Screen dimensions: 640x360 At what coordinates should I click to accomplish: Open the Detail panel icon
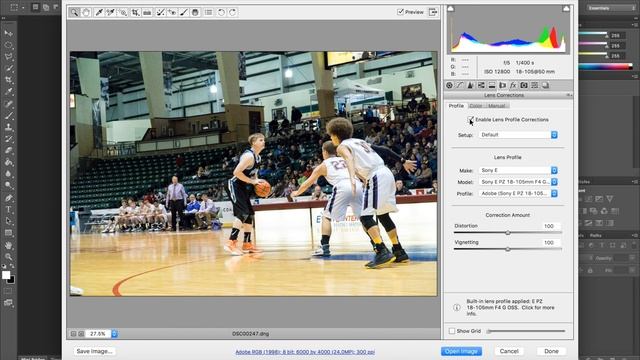pos(471,85)
